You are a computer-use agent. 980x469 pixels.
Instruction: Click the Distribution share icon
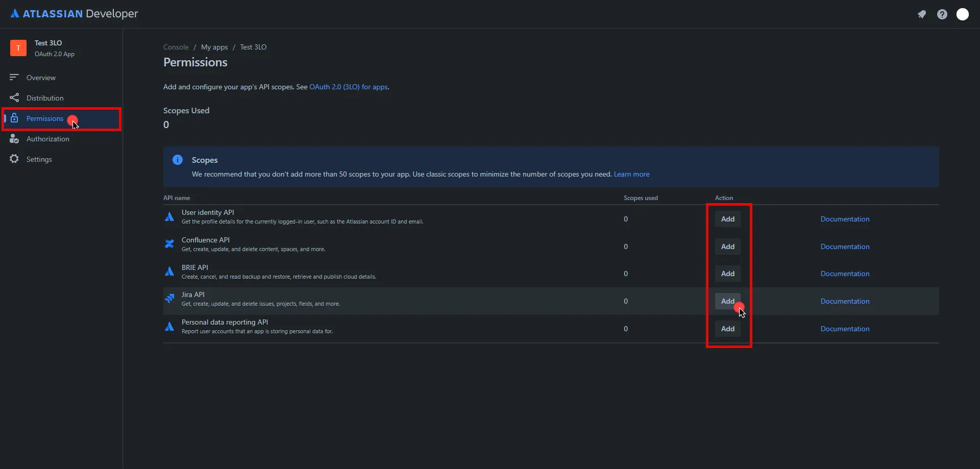(14, 98)
